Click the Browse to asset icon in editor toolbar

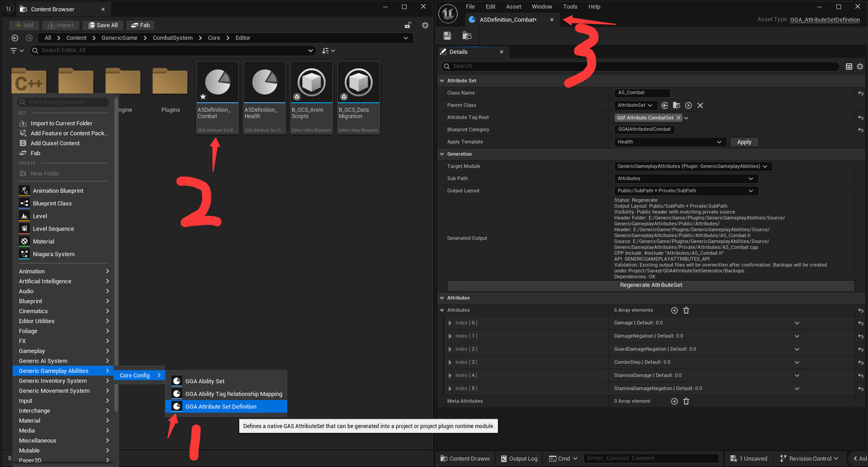[x=467, y=36]
